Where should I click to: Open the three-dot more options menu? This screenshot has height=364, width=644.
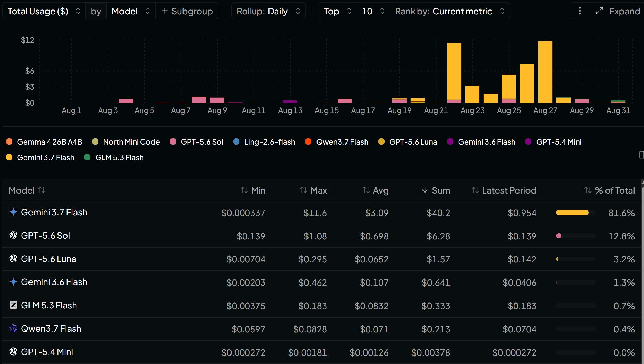click(580, 11)
